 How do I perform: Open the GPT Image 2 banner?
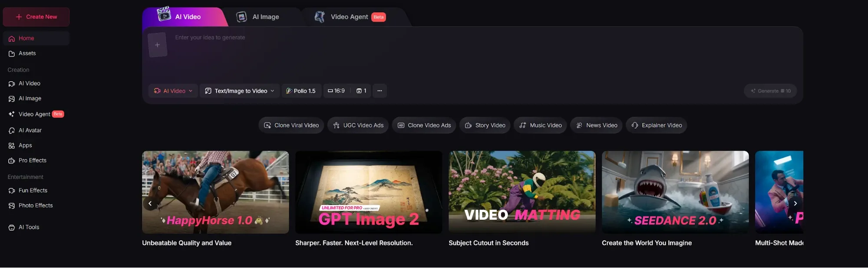(369, 192)
